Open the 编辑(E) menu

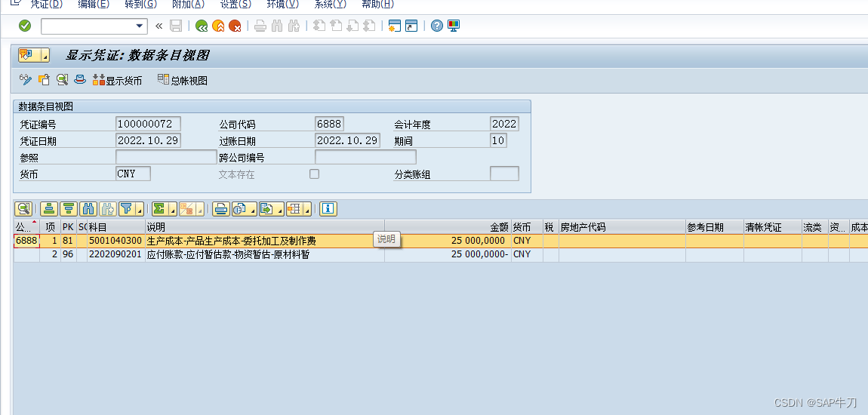93,5
